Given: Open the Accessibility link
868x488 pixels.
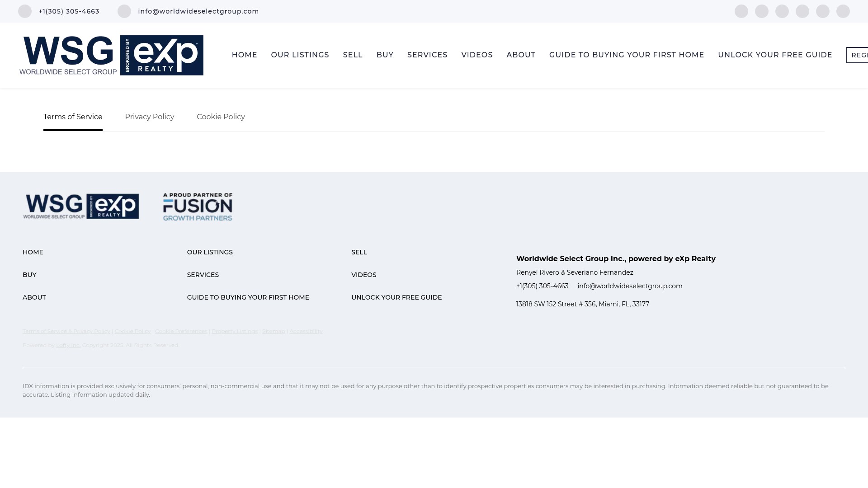Looking at the screenshot, I should [306, 331].
